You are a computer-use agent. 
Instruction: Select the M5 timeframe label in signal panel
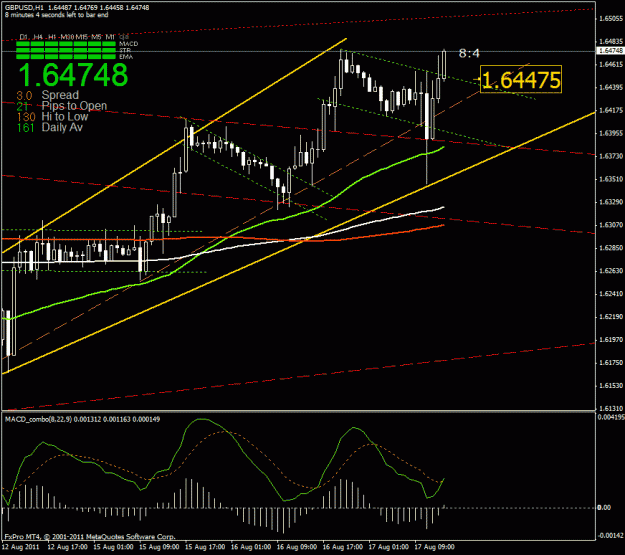point(96,37)
